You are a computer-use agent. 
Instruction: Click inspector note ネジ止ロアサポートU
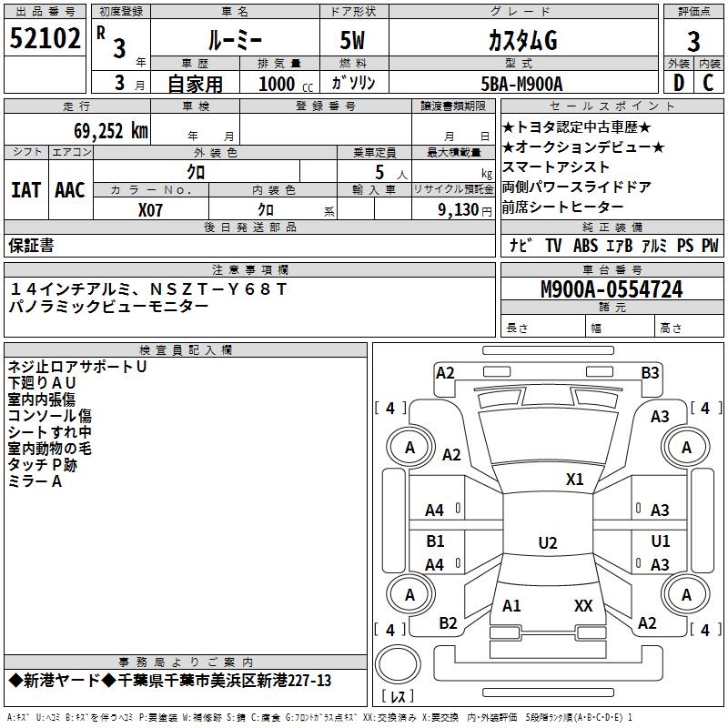pos(77,367)
